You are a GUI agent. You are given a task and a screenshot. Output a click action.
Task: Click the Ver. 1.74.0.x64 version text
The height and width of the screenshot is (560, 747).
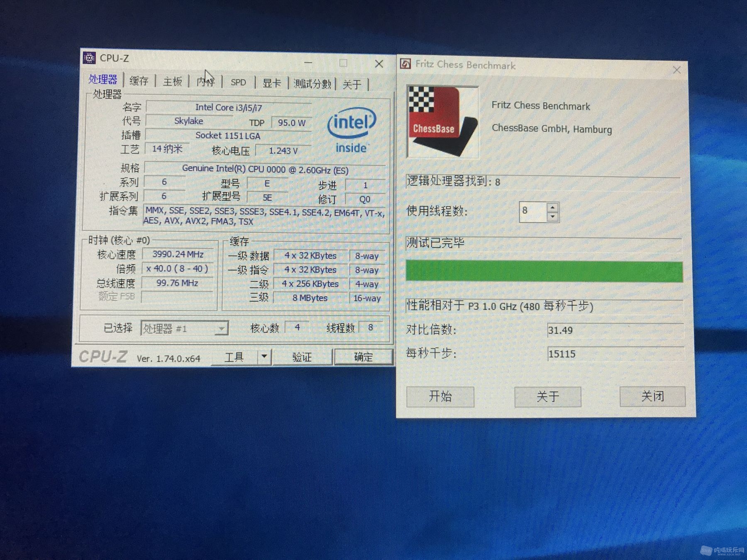click(x=168, y=358)
